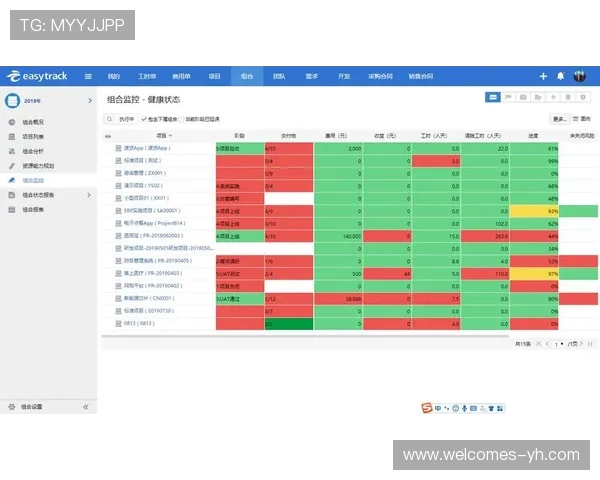
Task: Click the Sogou input method S icon
Action: coord(426,408)
